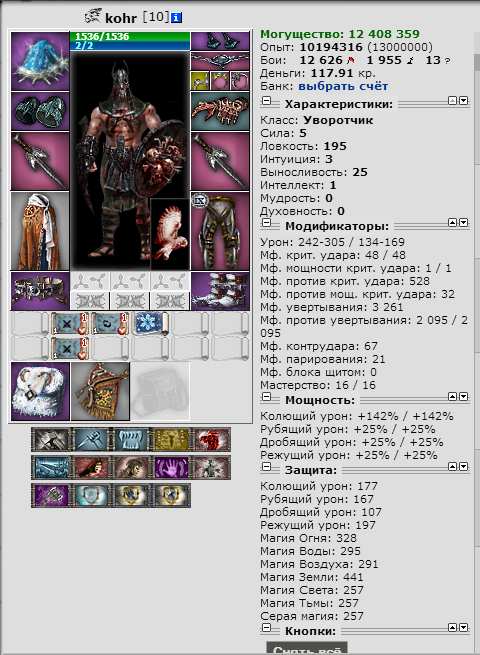Click the blue info icon beside kohr
Image resolution: width=480 pixels, height=655 pixels.
point(176,18)
